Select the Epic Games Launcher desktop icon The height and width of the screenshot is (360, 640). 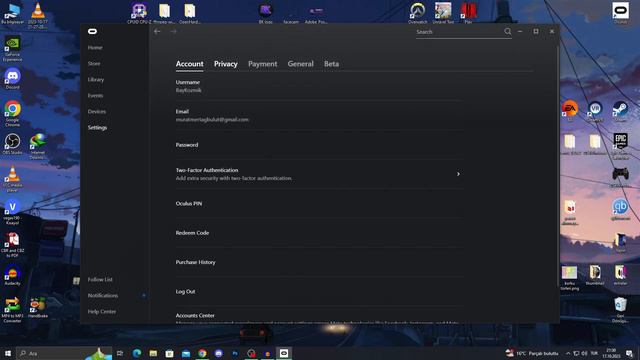coord(620,146)
